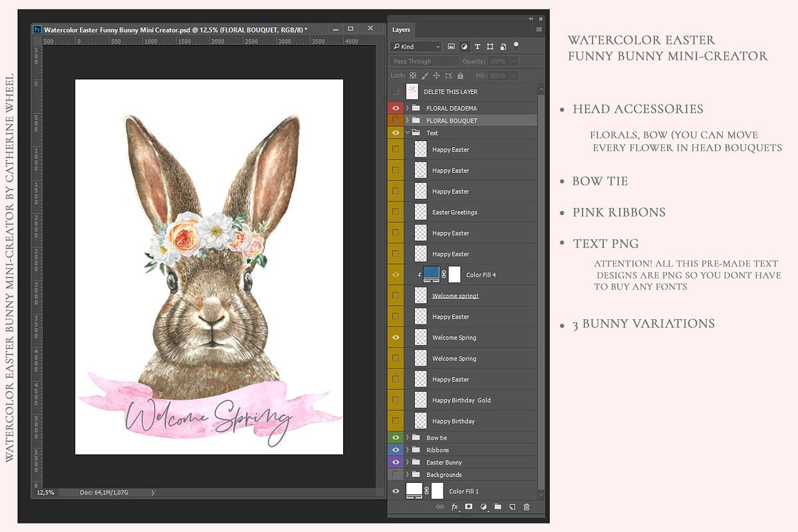Image resolution: width=798 pixels, height=532 pixels.
Task: Select the Watercolor Easter Funny Bunny document title tab
Action: [176, 29]
